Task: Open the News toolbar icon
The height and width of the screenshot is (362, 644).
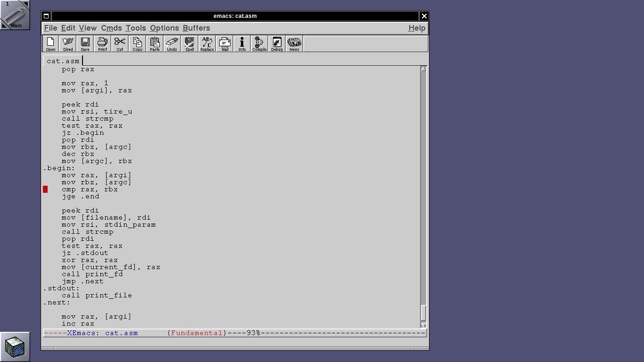Action: [294, 44]
